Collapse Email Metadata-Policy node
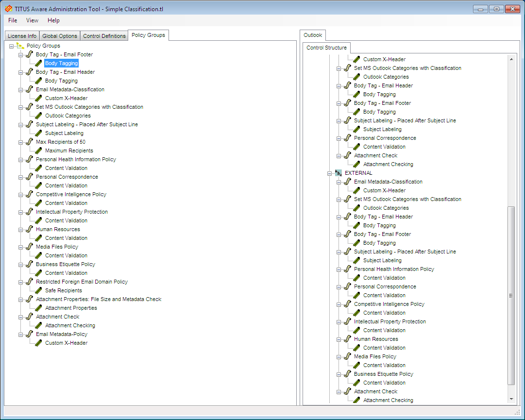This screenshot has height=420, width=525. [x=21, y=335]
